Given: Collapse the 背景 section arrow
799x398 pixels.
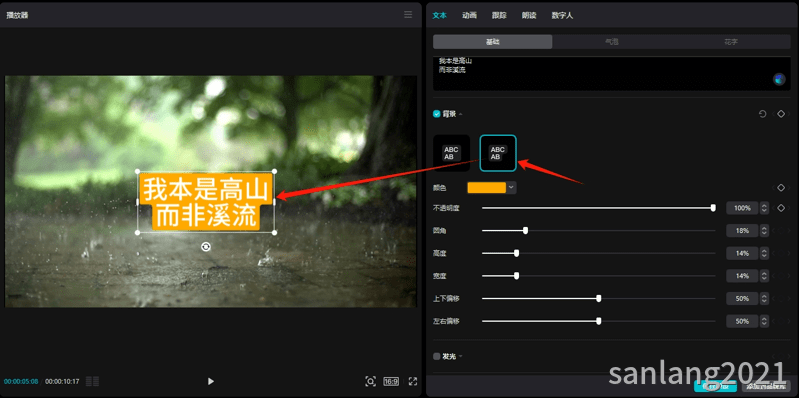Looking at the screenshot, I should (461, 114).
